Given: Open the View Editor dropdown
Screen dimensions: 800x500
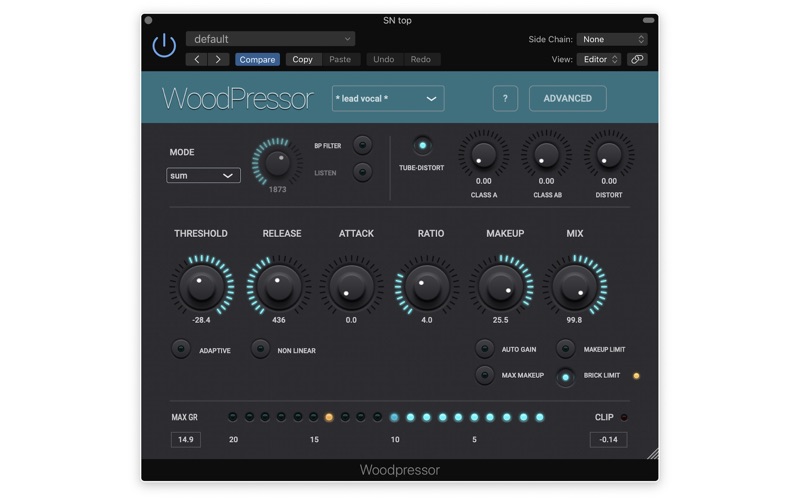Looking at the screenshot, I should (x=599, y=59).
